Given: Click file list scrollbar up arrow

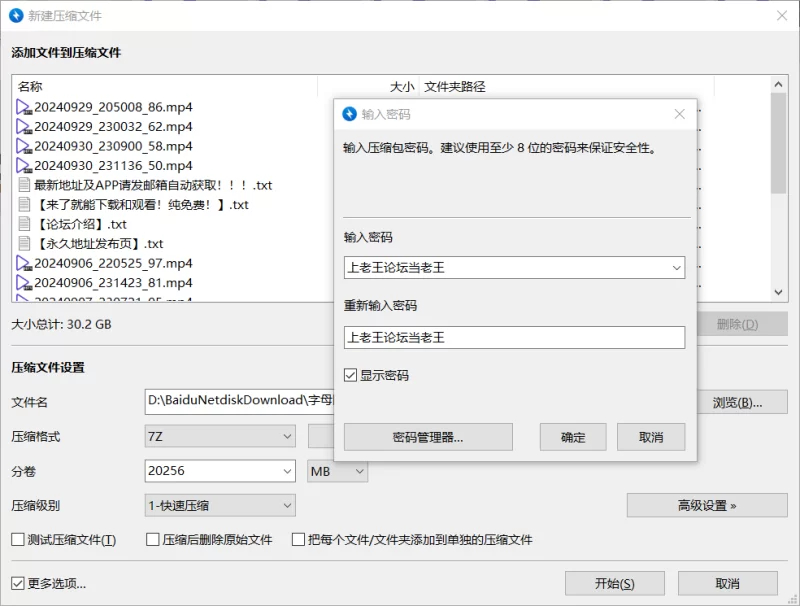Looking at the screenshot, I should [778, 84].
